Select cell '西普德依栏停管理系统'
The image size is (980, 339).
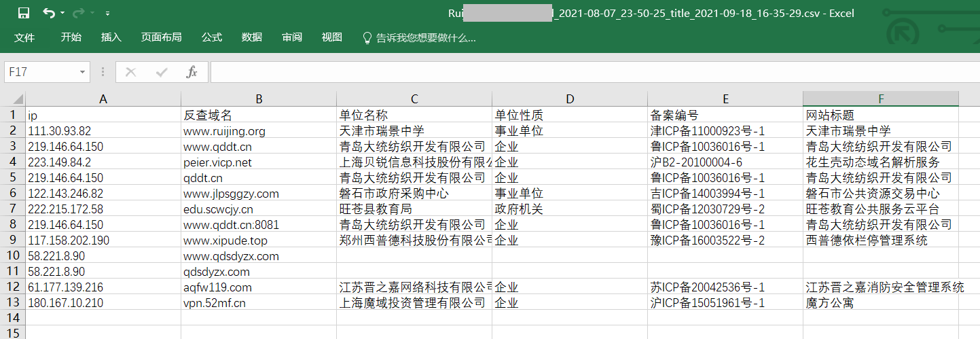coord(881,240)
